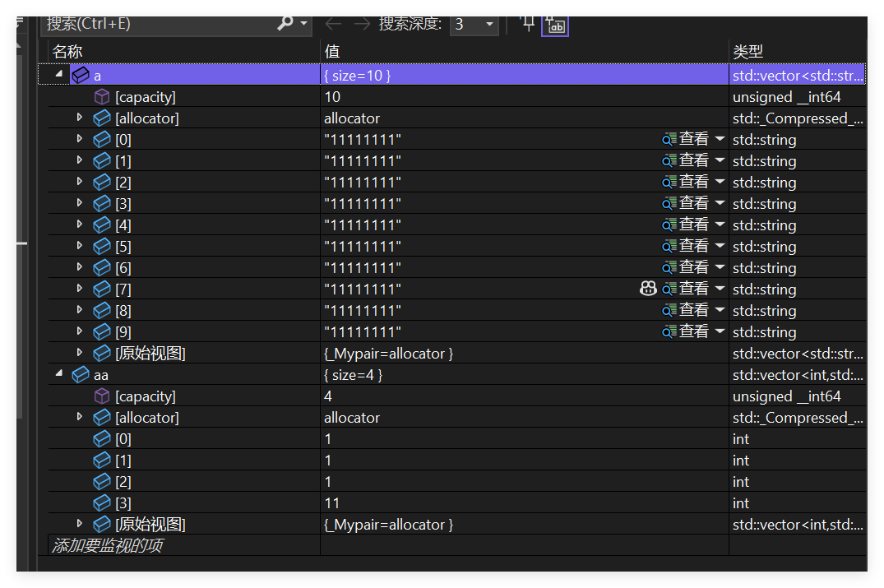Expand element [9] of vector a
This screenshot has height=588, width=884.
[79, 331]
